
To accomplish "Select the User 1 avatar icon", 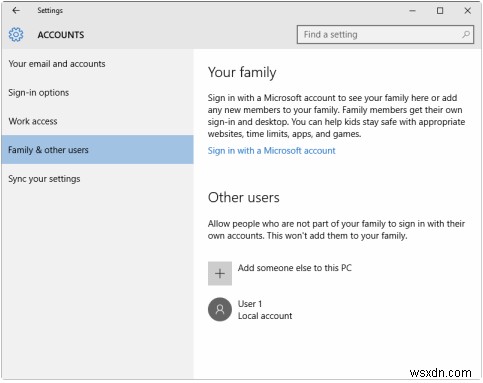I will tap(220, 310).
